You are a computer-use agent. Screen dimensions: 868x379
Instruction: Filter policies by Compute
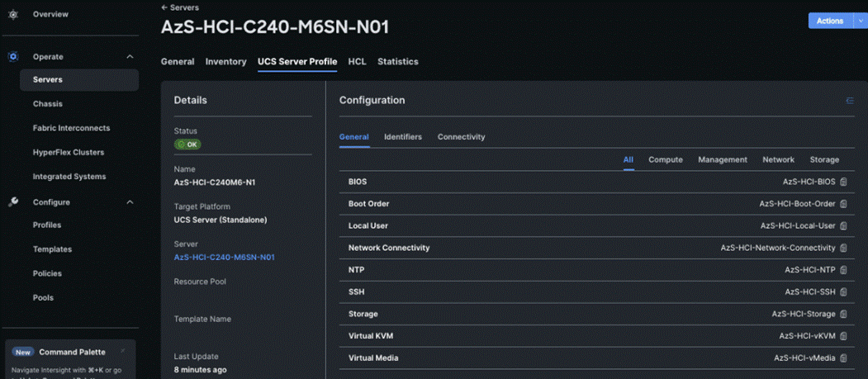(x=666, y=159)
